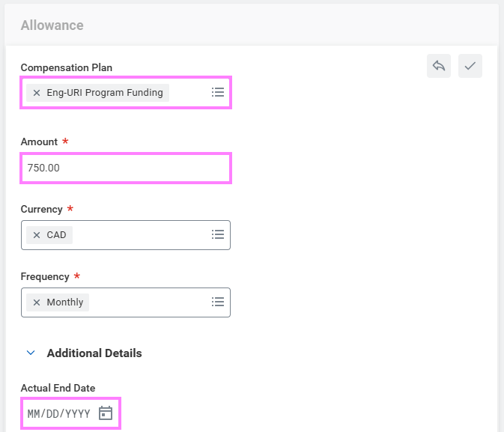Select the Monthly chip label
This screenshot has height=432, width=504.
[x=65, y=302]
